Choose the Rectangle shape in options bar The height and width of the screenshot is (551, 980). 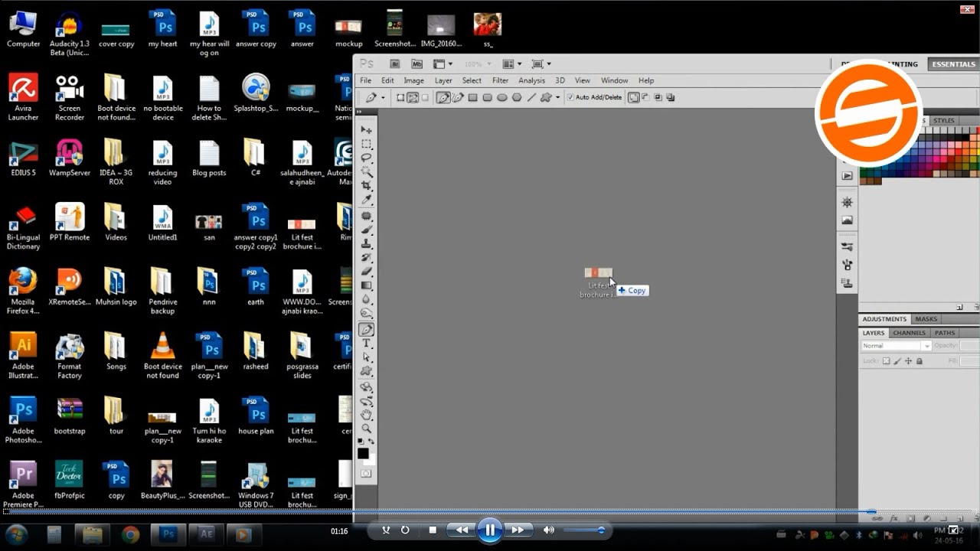472,97
